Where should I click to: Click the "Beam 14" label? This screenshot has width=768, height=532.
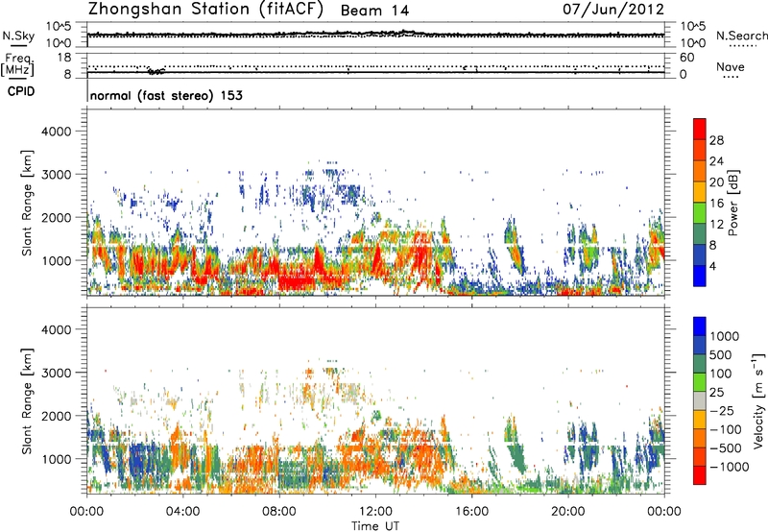(x=374, y=11)
